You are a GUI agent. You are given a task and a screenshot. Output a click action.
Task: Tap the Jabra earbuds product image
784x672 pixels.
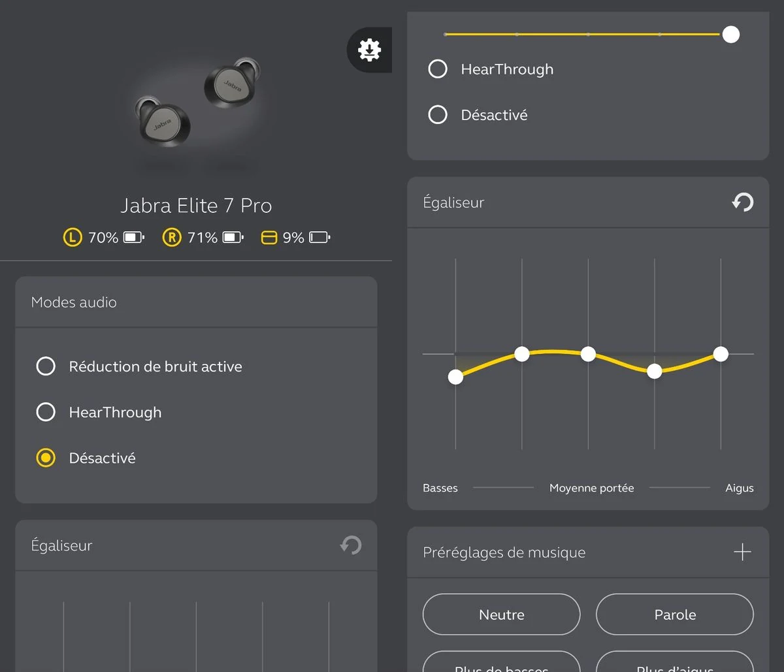pos(196,103)
